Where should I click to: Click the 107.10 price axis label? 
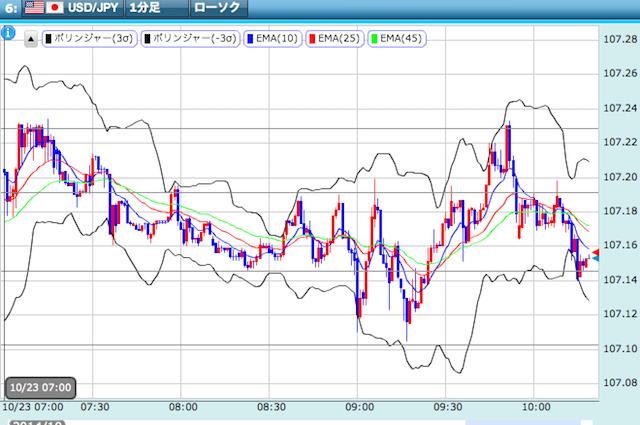[x=620, y=349]
